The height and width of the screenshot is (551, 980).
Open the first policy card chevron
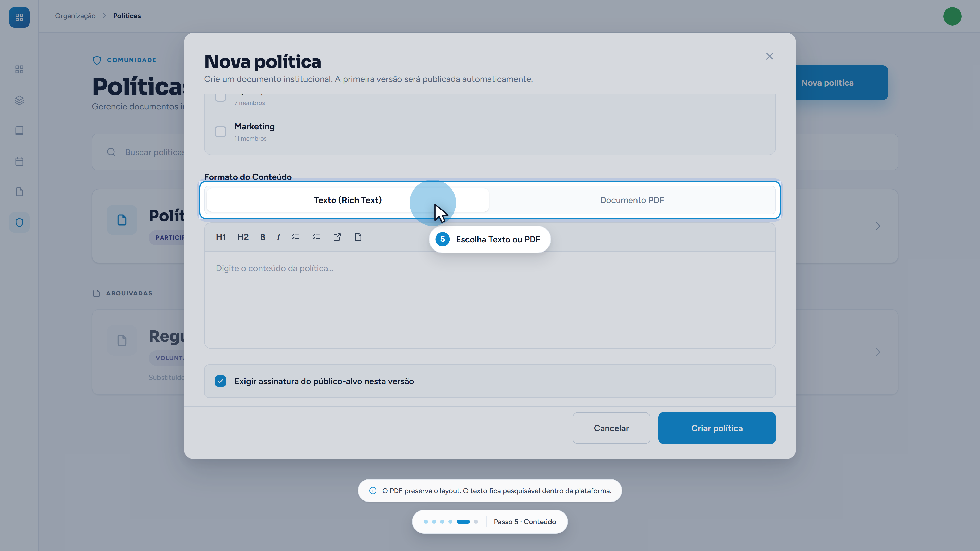click(878, 226)
